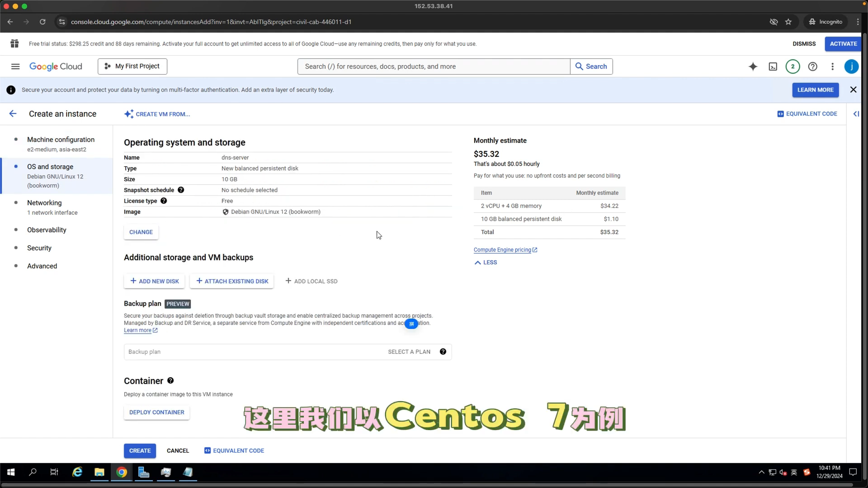Open the account avatar 'j'

851,66
